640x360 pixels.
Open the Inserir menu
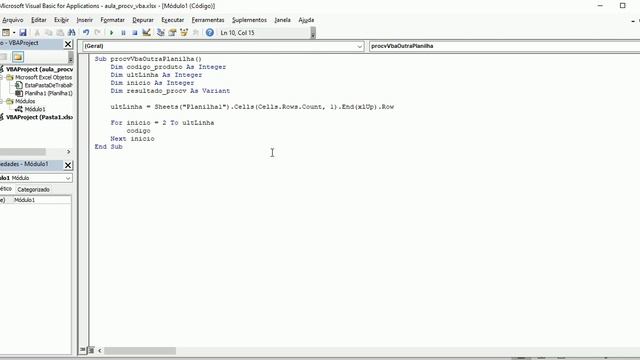(x=84, y=20)
